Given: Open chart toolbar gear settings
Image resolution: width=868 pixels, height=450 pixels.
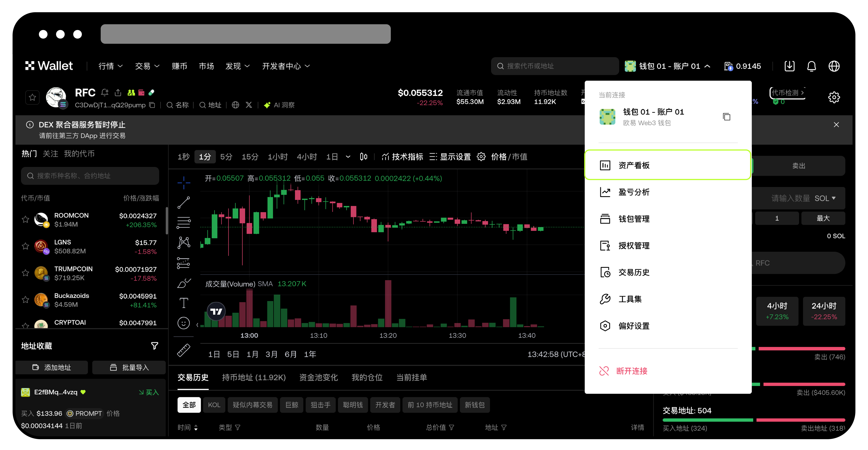Looking at the screenshot, I should 481,157.
